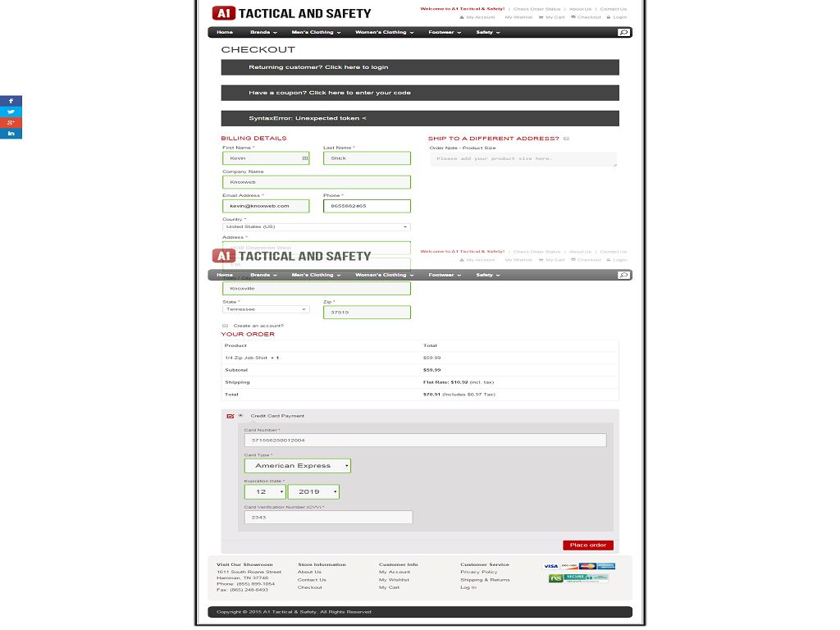Go to Home in top navigation bar
Image resolution: width=840 pixels, height=630 pixels.
[225, 32]
